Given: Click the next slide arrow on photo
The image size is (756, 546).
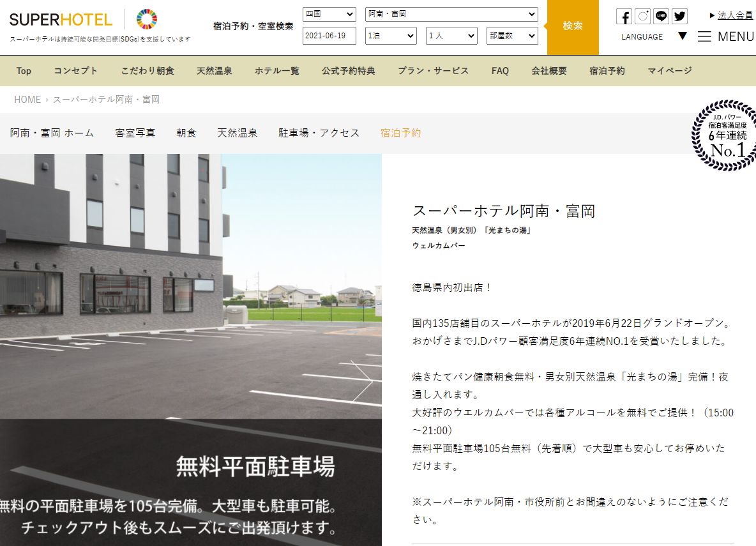Looking at the screenshot, I should [x=362, y=381].
